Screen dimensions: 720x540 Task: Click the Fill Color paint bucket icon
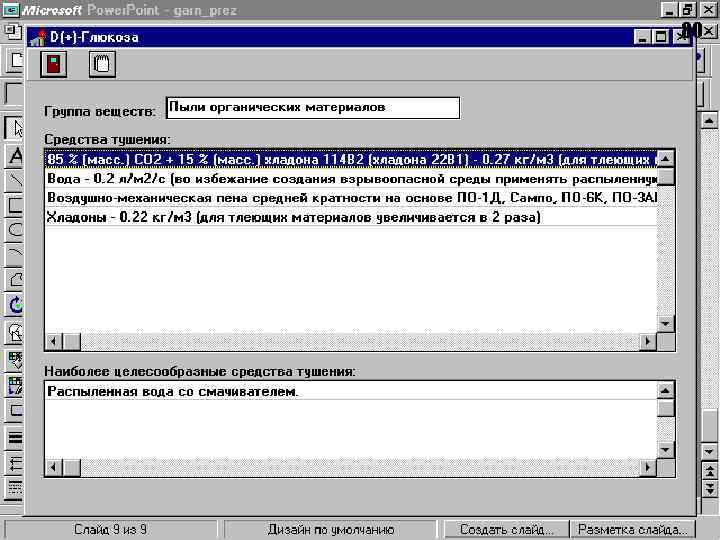tap(15, 360)
